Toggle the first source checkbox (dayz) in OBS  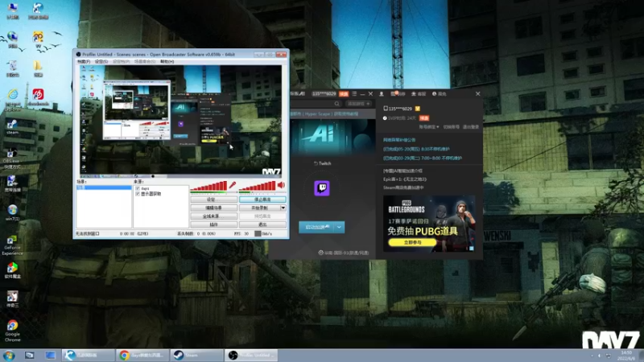(138, 188)
